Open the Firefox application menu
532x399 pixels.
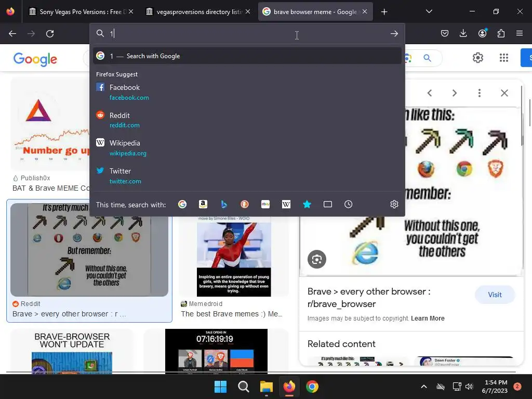point(520,33)
